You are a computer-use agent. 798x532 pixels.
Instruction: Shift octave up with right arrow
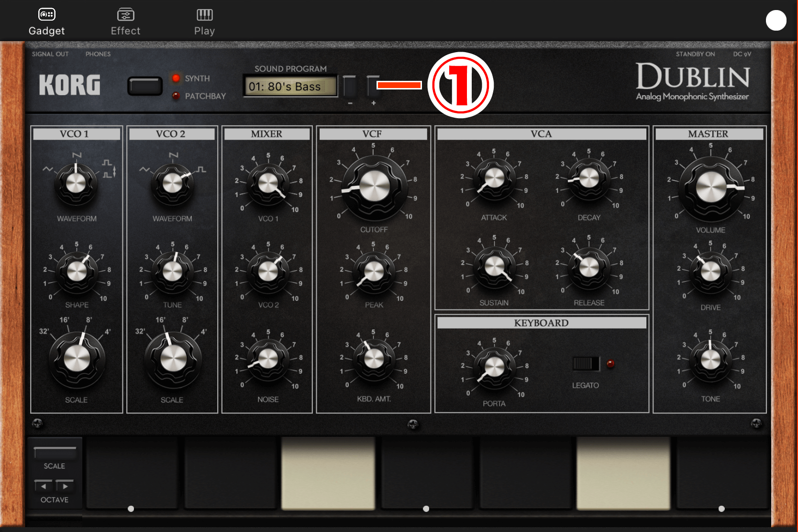[65, 486]
